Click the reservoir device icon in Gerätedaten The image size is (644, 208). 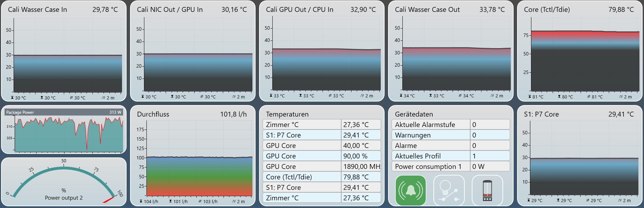487,190
